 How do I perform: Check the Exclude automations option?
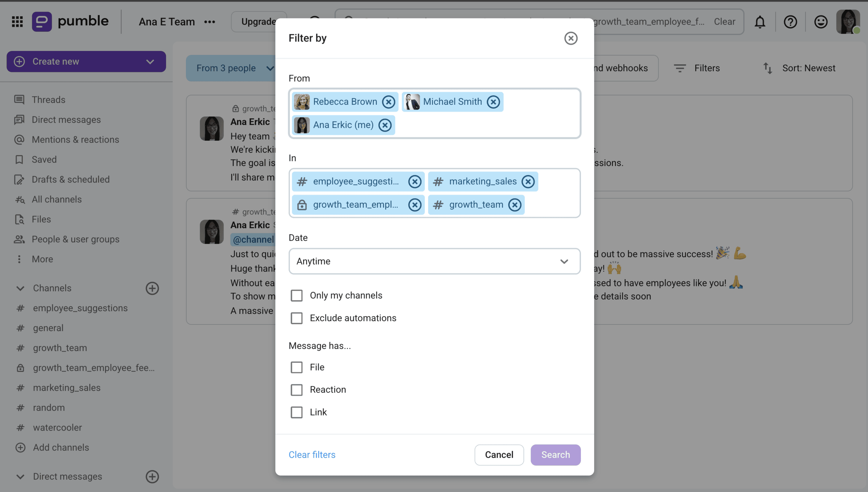click(297, 318)
